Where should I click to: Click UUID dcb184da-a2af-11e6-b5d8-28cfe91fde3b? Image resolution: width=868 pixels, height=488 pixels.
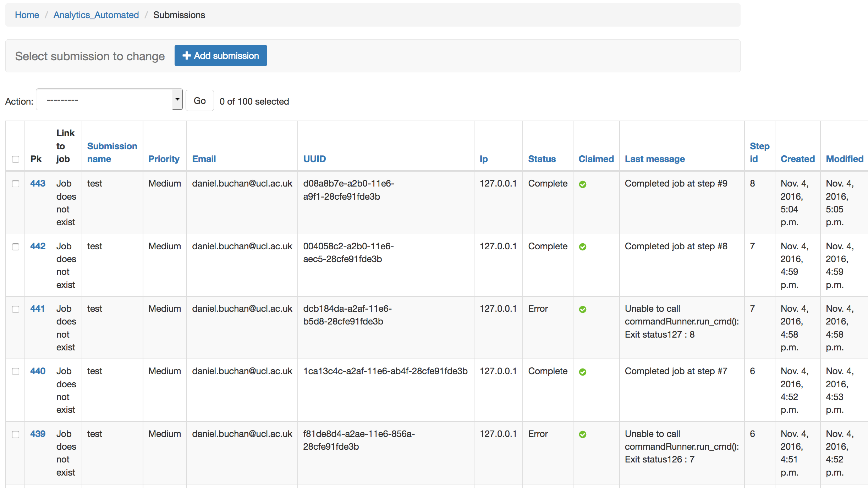(x=347, y=315)
